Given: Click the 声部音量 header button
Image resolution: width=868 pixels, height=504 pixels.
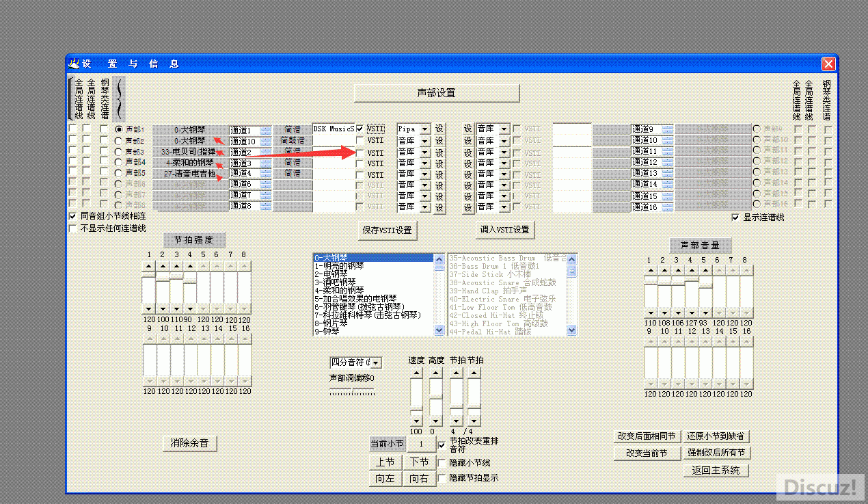Looking at the screenshot, I should [x=700, y=246].
